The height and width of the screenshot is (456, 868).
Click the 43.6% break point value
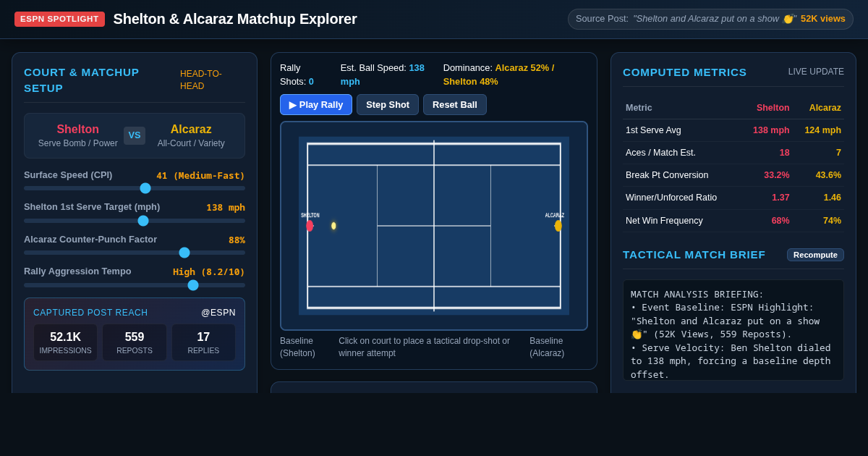828,175
